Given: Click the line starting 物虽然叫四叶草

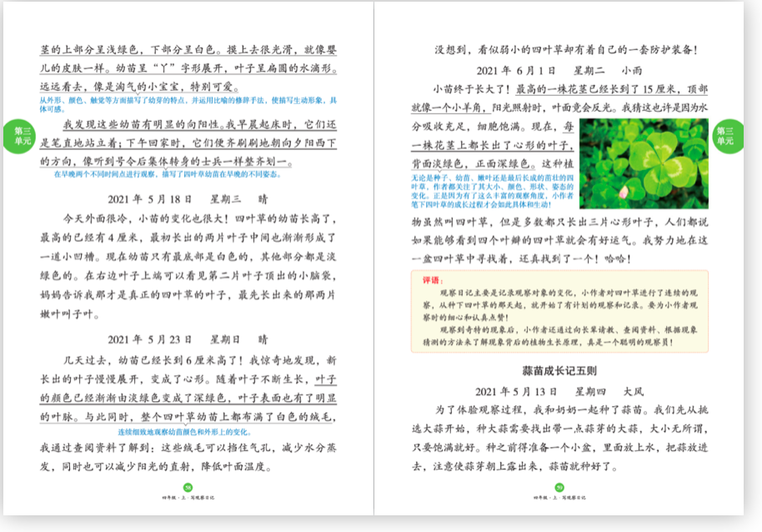Looking at the screenshot, I should [560, 222].
